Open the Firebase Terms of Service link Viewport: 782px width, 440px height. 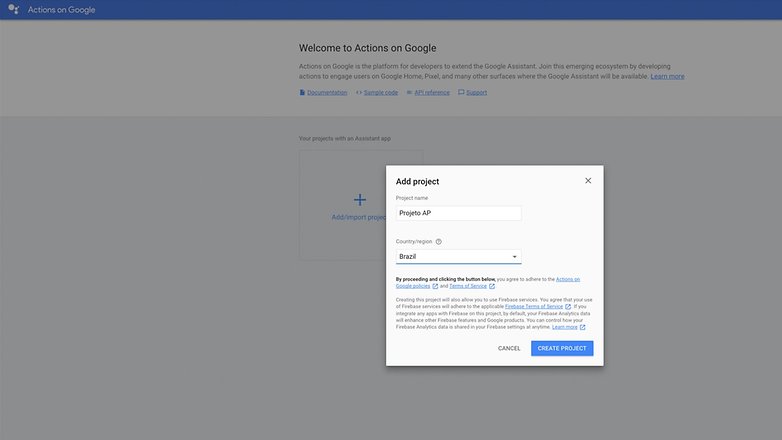(x=534, y=307)
